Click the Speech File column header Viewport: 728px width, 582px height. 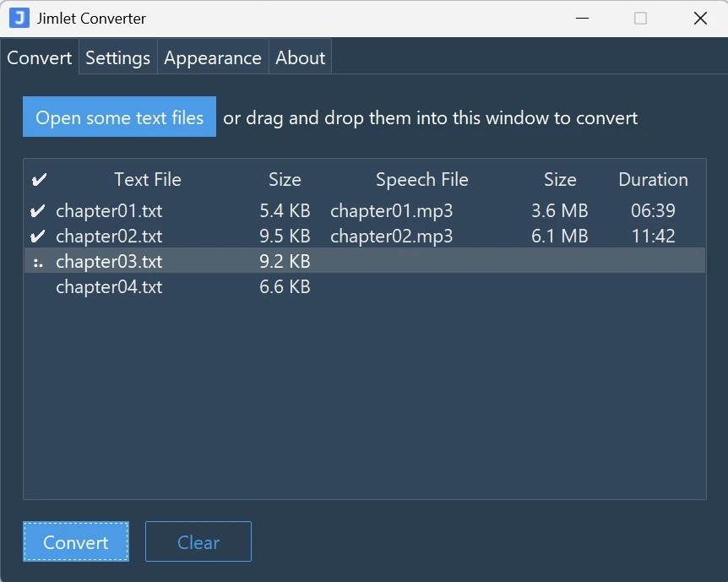click(421, 180)
